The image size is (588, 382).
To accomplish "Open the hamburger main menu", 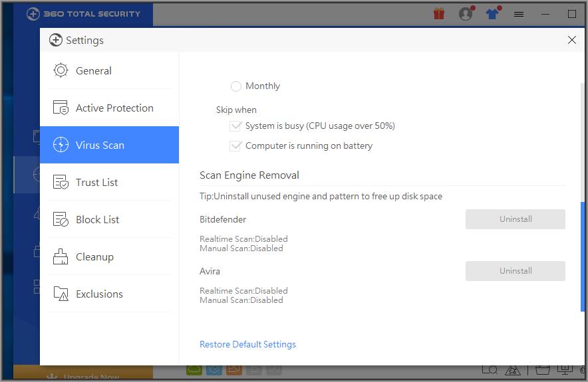I will [519, 13].
